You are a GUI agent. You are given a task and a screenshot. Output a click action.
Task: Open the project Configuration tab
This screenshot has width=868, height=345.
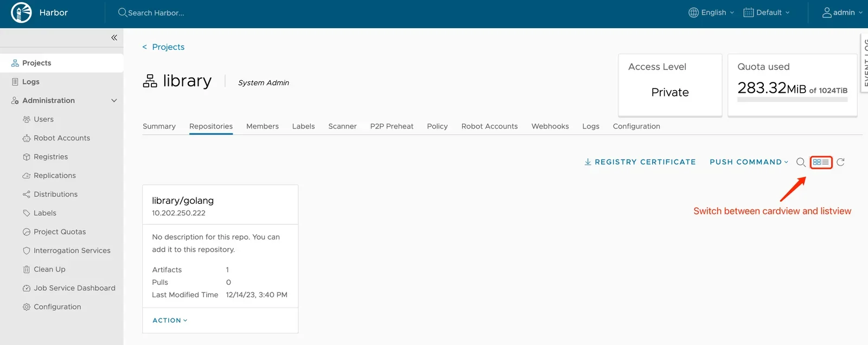636,126
